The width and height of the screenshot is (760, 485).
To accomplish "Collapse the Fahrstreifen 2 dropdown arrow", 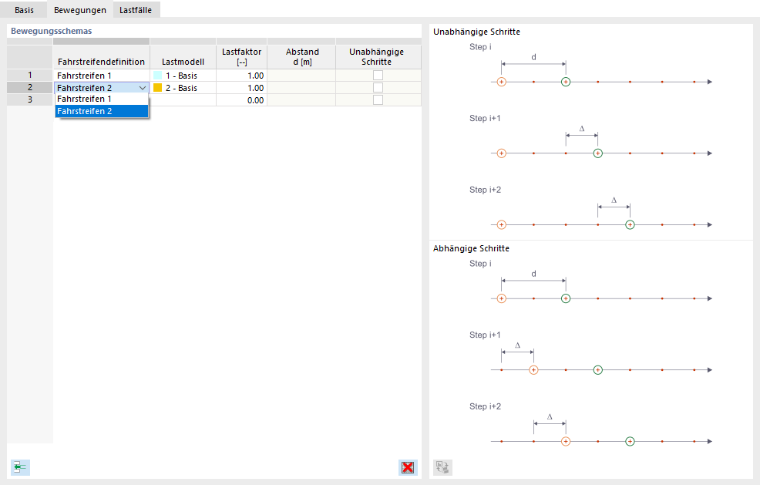I will [142, 88].
